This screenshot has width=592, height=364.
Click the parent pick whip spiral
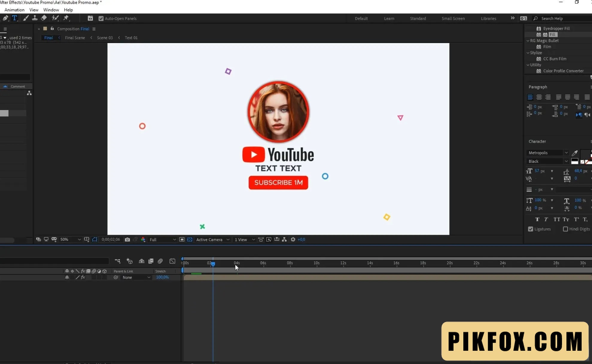pyautogui.click(x=116, y=278)
